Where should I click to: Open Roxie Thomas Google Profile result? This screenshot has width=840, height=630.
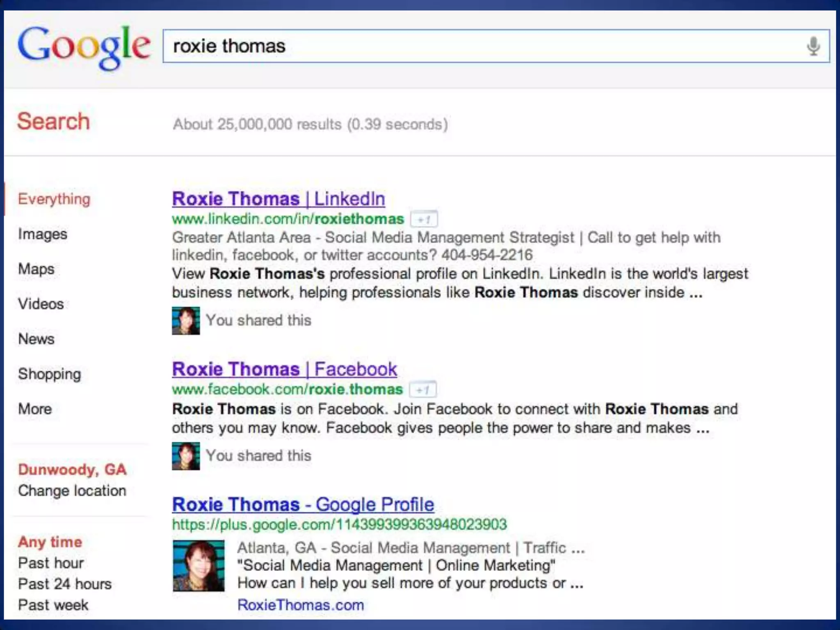click(x=303, y=504)
